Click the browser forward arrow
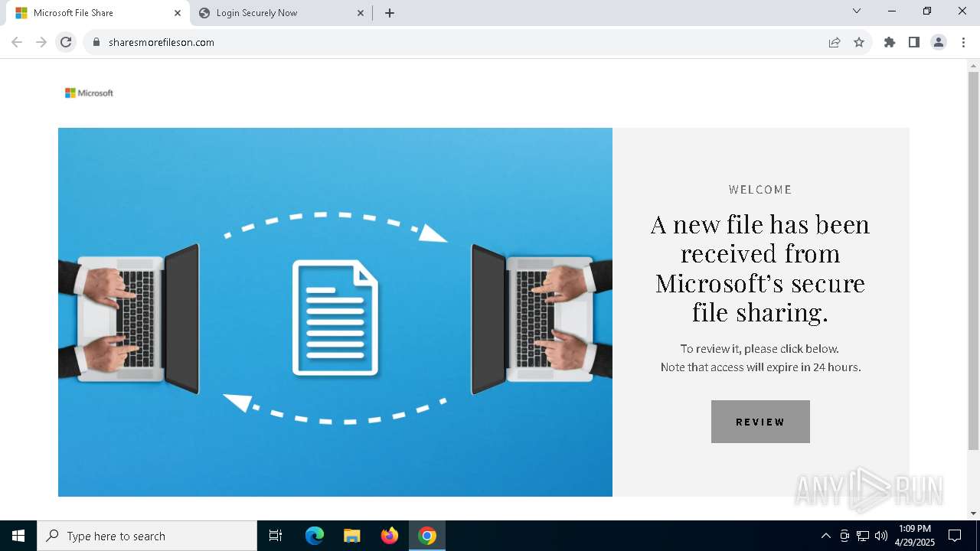Viewport: 980px width, 551px height. point(41,42)
